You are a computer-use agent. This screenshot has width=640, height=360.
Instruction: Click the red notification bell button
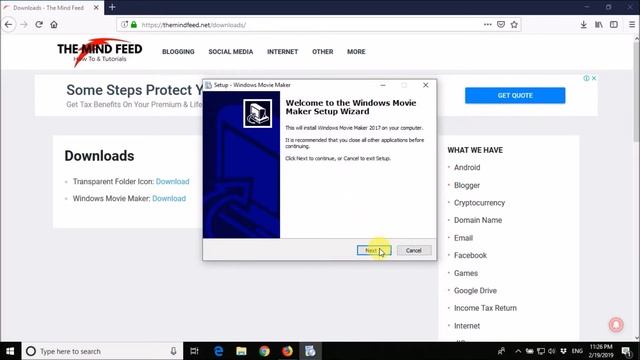coord(616,324)
